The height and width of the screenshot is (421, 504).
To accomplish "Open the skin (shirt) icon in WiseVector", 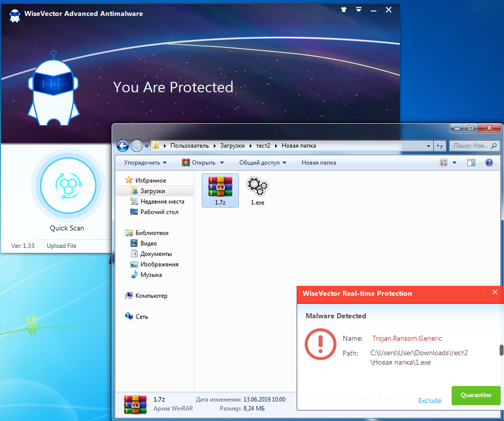I will 344,9.
